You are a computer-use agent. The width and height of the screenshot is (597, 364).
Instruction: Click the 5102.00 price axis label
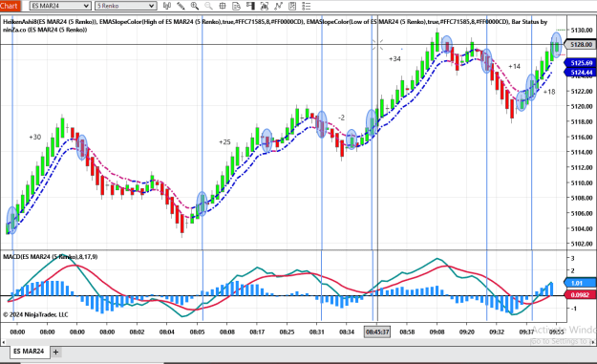tap(582, 244)
